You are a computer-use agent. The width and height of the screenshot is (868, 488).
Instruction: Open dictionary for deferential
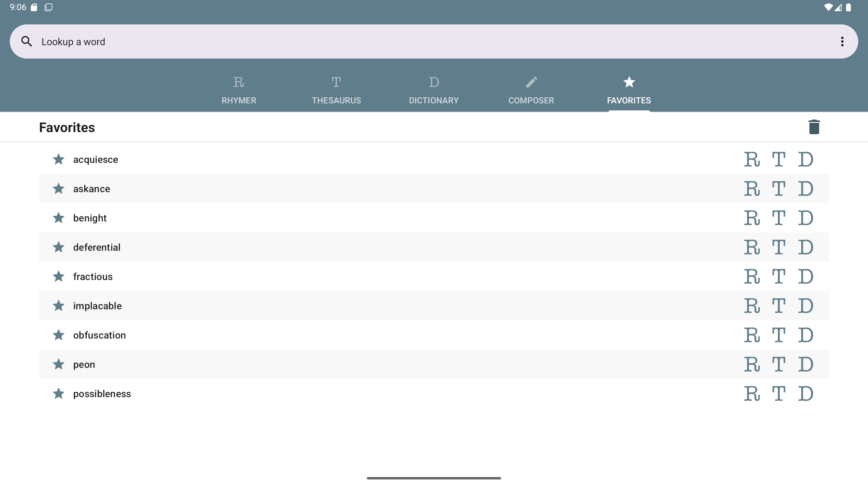(806, 247)
